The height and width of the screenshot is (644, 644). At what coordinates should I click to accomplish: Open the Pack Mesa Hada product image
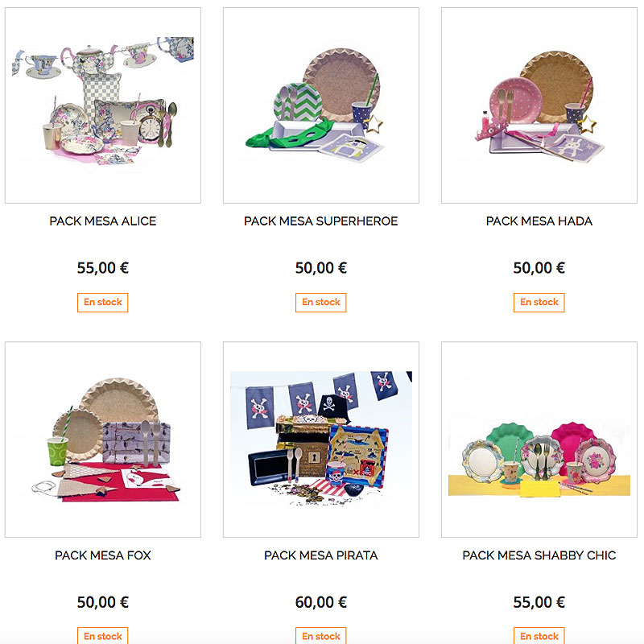(x=539, y=105)
